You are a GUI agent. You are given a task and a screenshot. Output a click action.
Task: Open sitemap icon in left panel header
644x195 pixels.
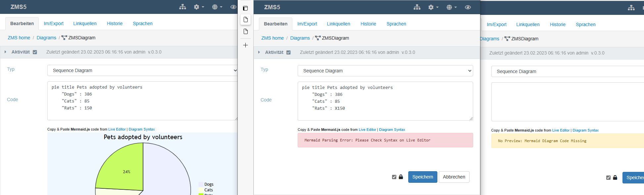pos(182,7)
